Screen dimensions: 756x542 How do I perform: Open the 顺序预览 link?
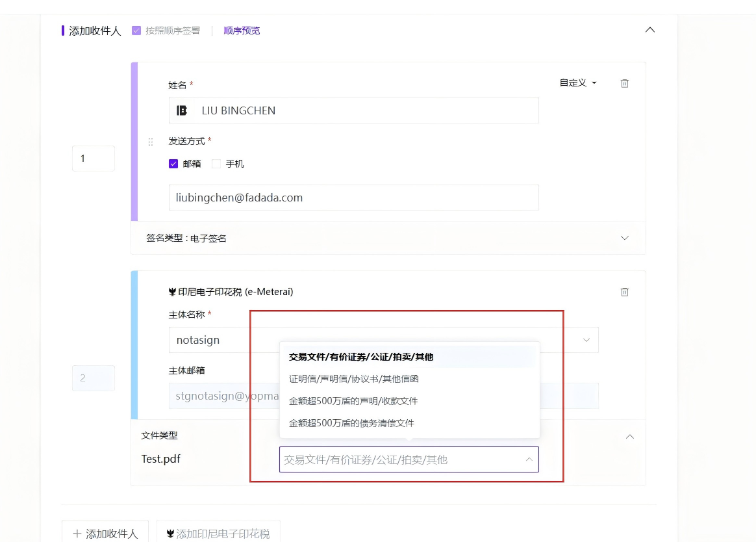242,31
